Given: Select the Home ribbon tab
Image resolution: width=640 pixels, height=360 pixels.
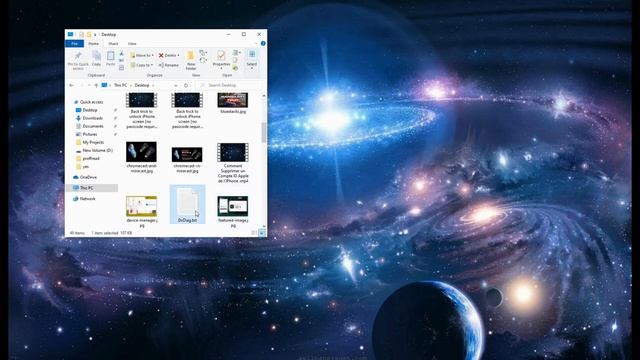Looking at the screenshot, I should [x=93, y=44].
